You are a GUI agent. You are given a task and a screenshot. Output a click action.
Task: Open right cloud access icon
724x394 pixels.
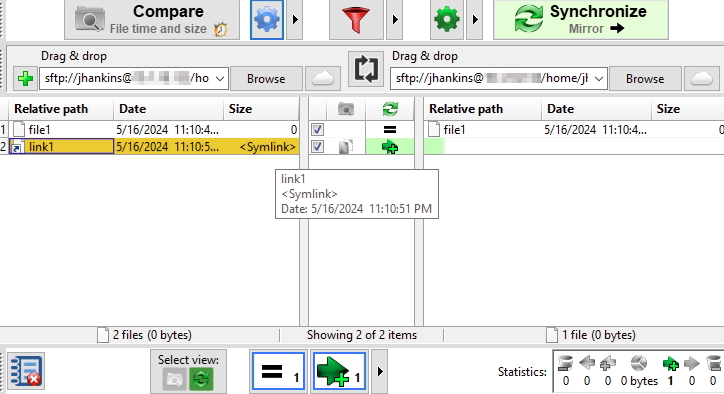701,79
